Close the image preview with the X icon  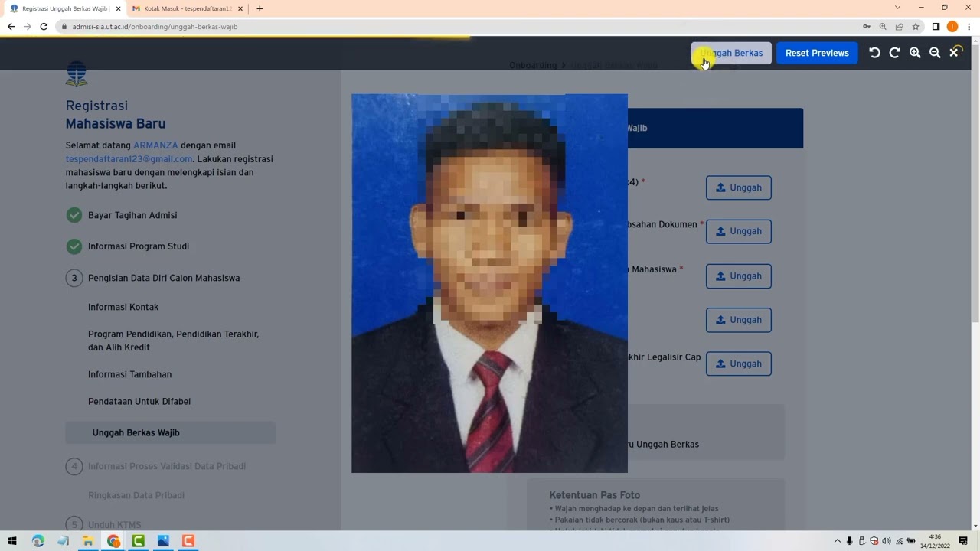954,53
